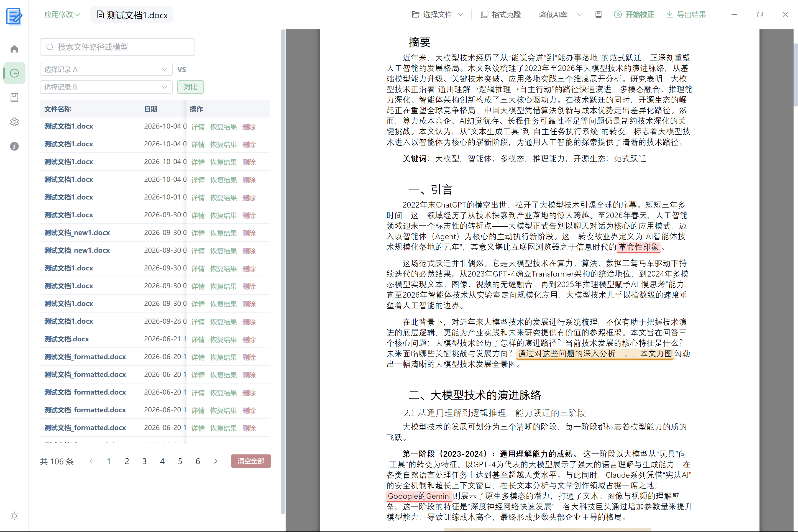Image resolution: width=798 pixels, height=532 pixels.
Task: Click the 日期 column header
Action: pyautogui.click(x=151, y=109)
